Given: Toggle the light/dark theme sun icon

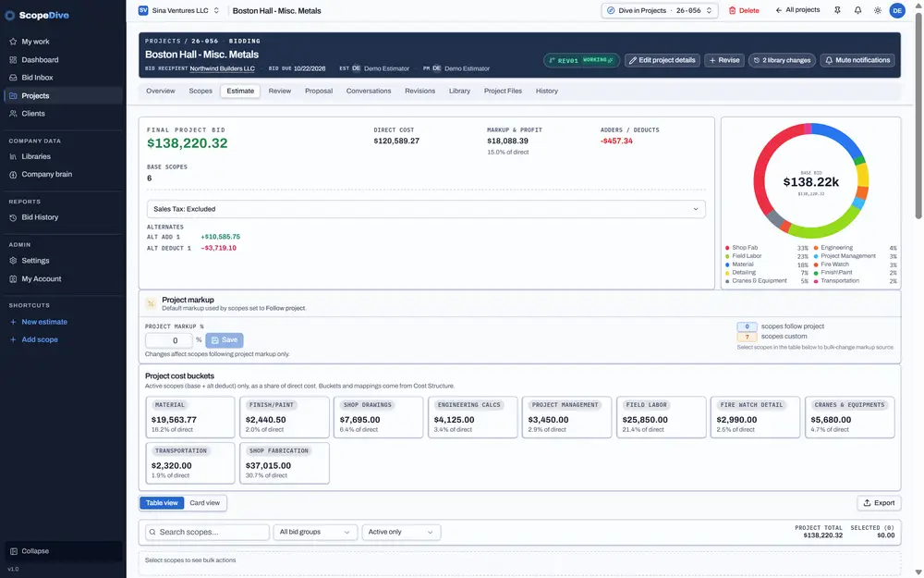Looking at the screenshot, I should click(x=878, y=10).
